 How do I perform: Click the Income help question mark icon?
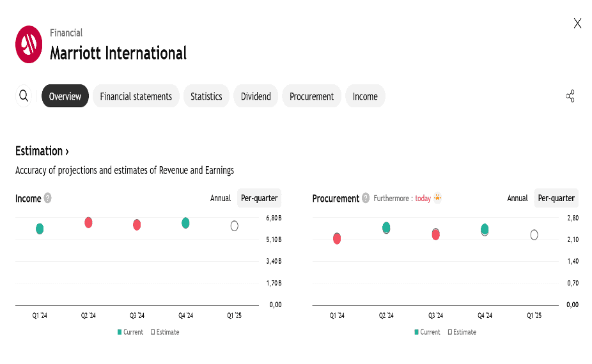(x=47, y=198)
